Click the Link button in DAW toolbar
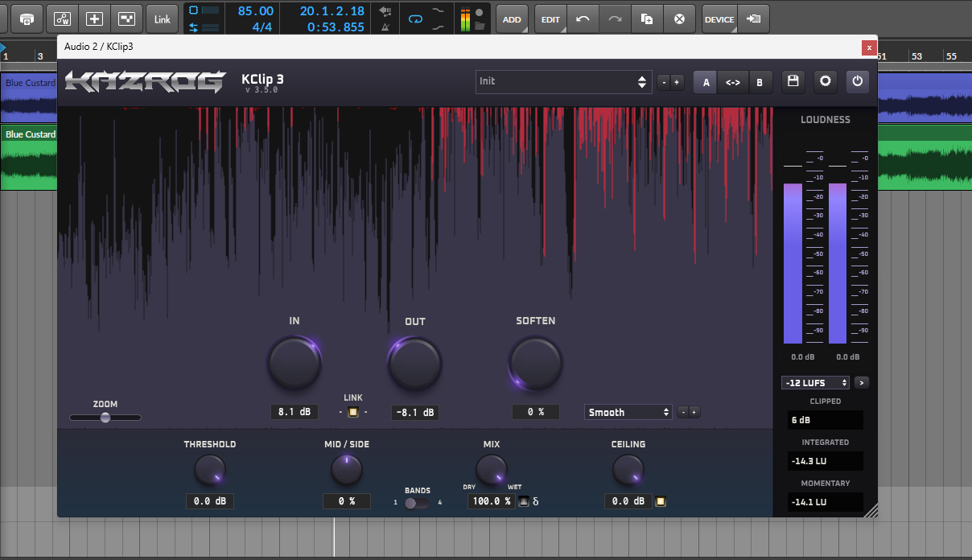 163,19
